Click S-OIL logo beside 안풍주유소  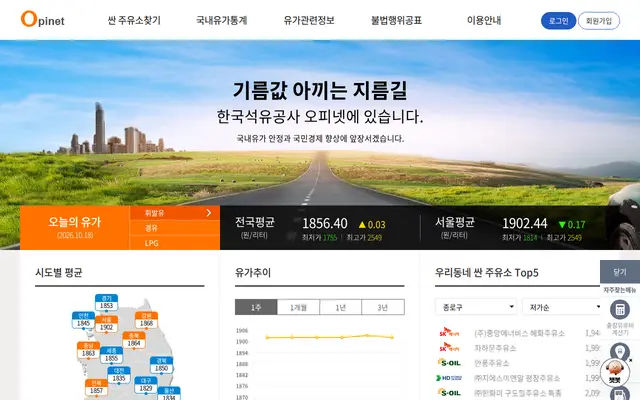[449, 362]
